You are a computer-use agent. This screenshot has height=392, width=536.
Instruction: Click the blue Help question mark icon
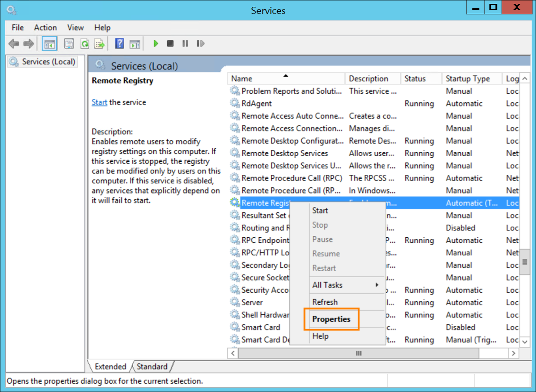pos(119,43)
